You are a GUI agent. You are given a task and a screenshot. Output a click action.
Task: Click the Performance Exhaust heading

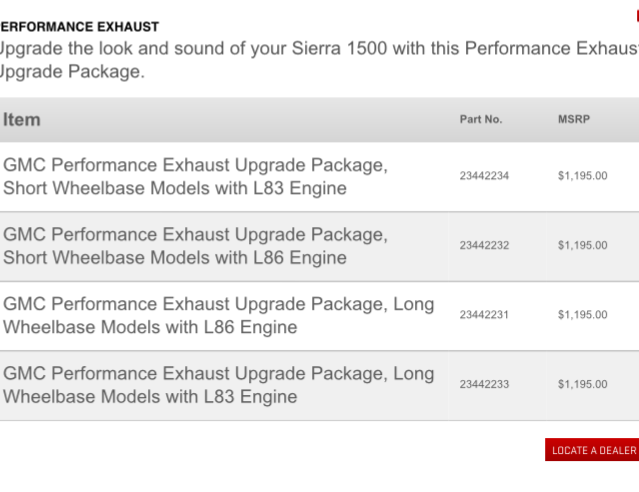[79, 27]
